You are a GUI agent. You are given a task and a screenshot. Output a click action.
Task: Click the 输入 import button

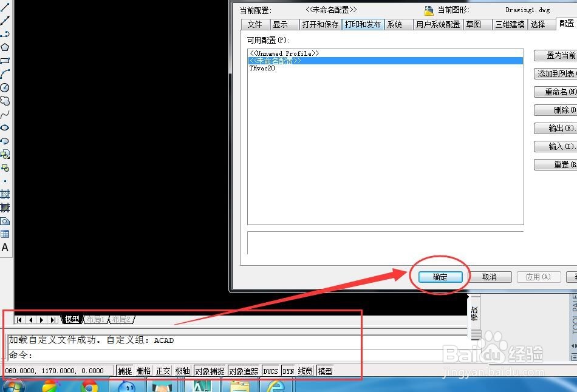(556, 146)
